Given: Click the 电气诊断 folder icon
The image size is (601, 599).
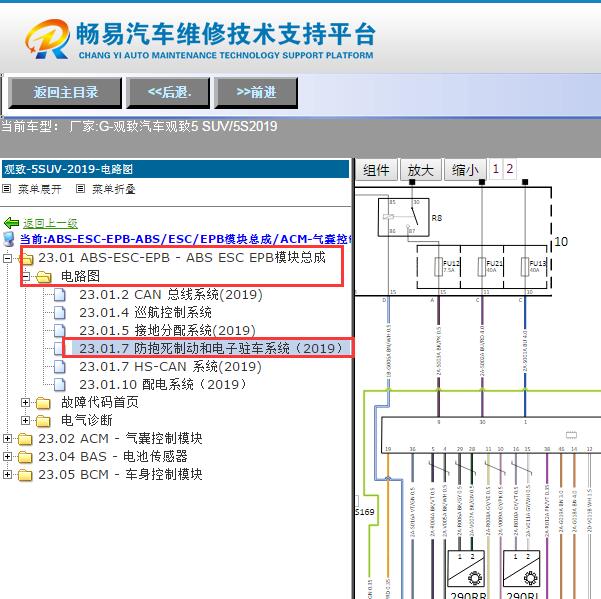Looking at the screenshot, I should pyautogui.click(x=43, y=421).
